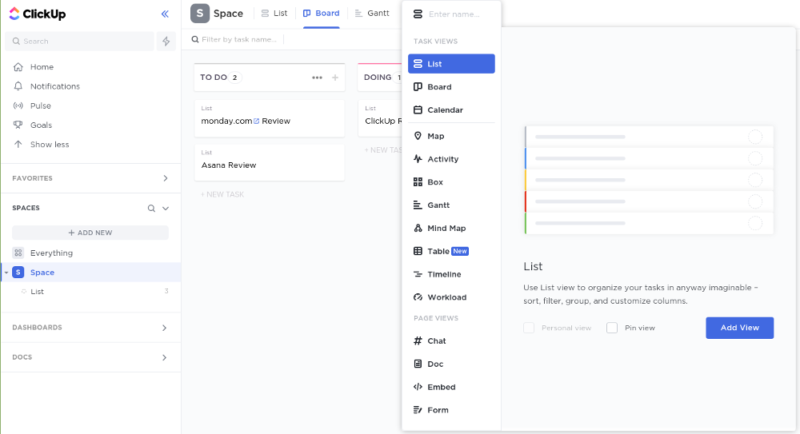
Task: Add task with TO DO plus icon
Action: (x=335, y=78)
